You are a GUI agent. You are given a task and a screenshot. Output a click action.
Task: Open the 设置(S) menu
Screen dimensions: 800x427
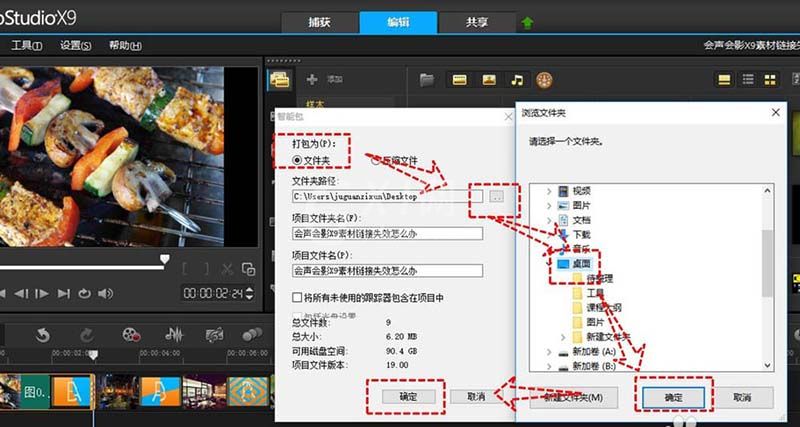(76, 45)
